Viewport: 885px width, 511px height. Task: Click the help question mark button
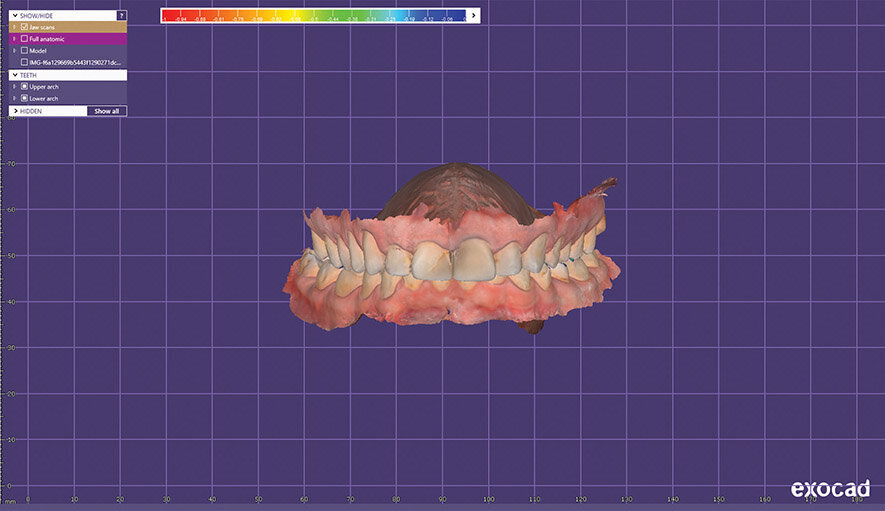121,16
